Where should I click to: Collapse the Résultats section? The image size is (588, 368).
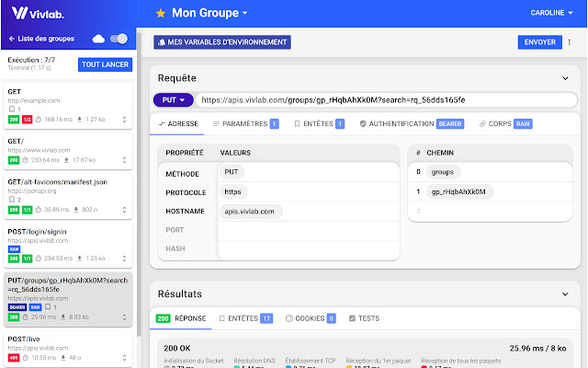564,293
